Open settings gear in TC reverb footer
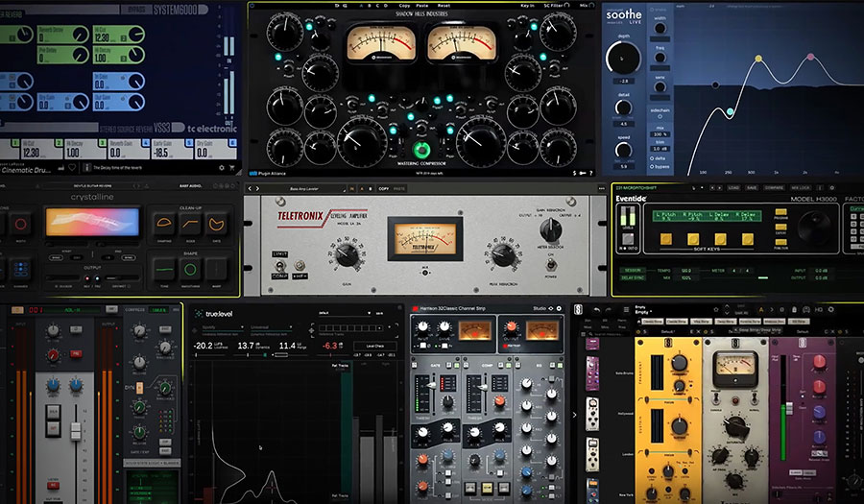The height and width of the screenshot is (504, 864). (222, 167)
